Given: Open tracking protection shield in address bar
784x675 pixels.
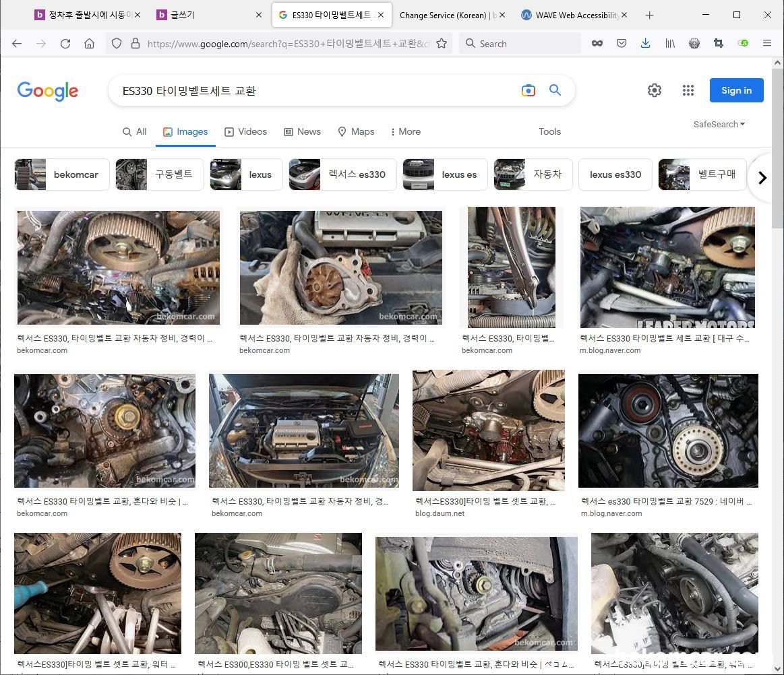Looking at the screenshot, I should click(x=117, y=44).
